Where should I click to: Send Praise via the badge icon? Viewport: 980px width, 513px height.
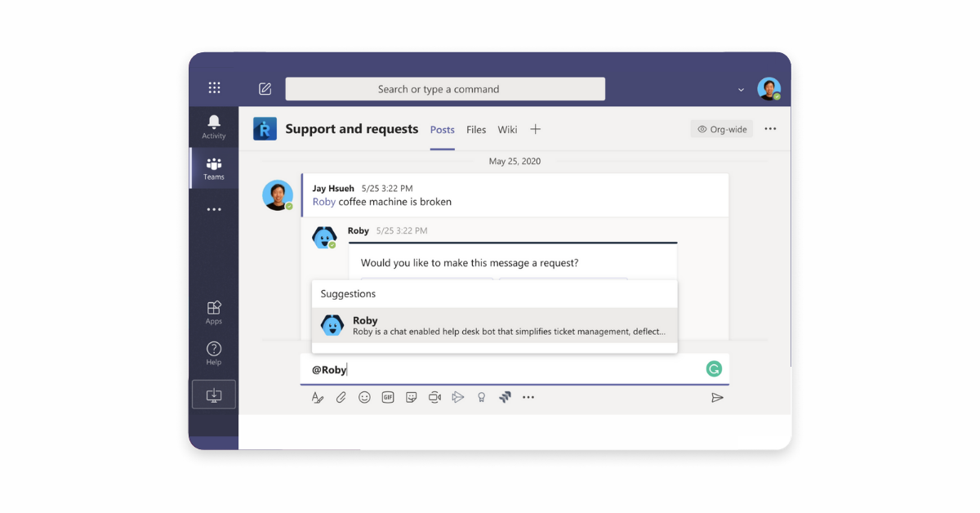tap(482, 398)
